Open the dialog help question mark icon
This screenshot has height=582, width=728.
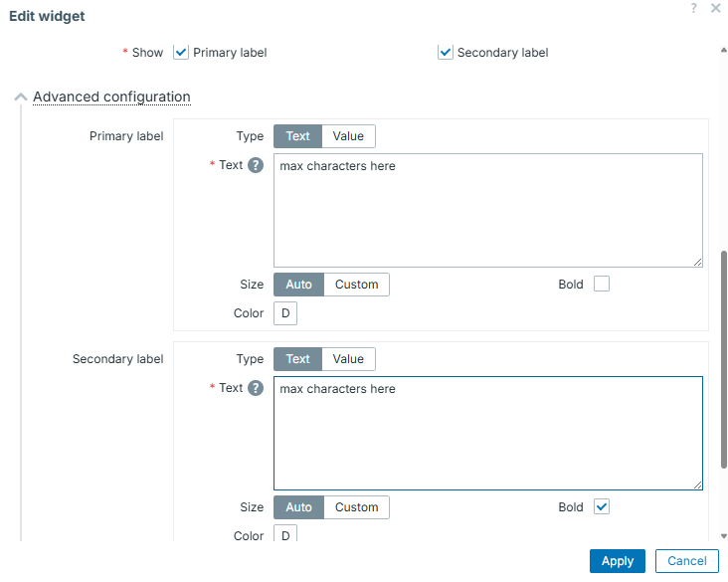coord(693,8)
